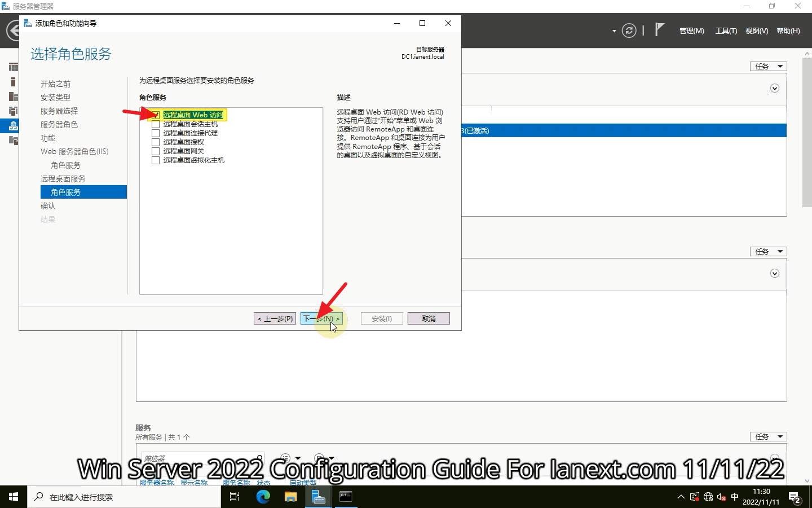Open File Explorer from taskbar
This screenshot has height=508, width=812.
pos(290,497)
